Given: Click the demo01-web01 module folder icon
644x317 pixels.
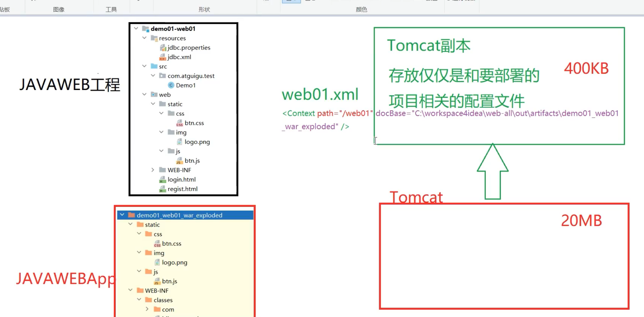Looking at the screenshot, I should (x=146, y=29).
